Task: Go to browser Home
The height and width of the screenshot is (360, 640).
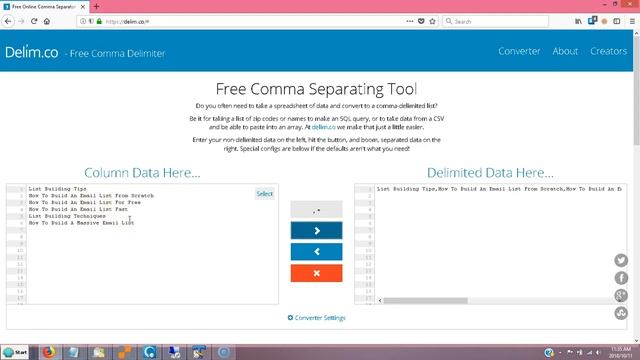Action: click(x=47, y=21)
